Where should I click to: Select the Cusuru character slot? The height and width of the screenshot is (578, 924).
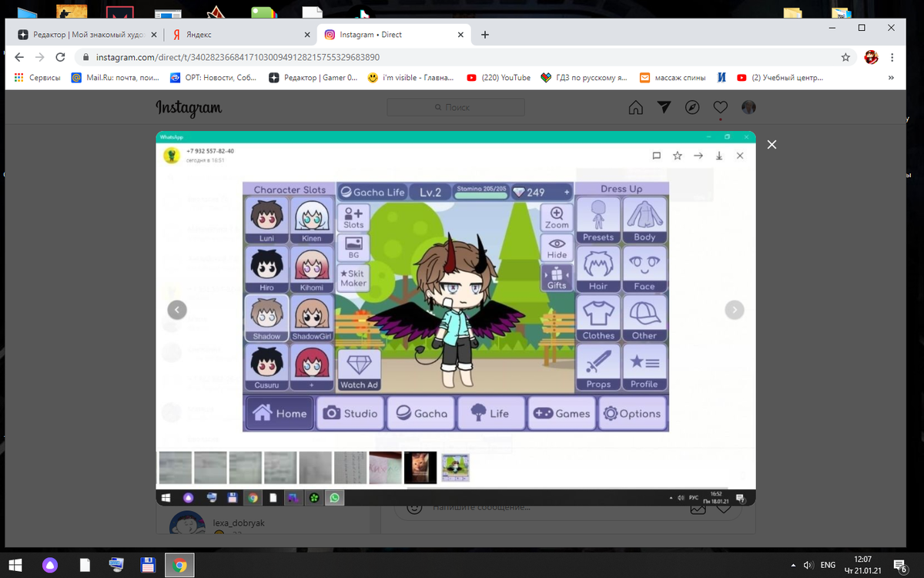pos(266,368)
